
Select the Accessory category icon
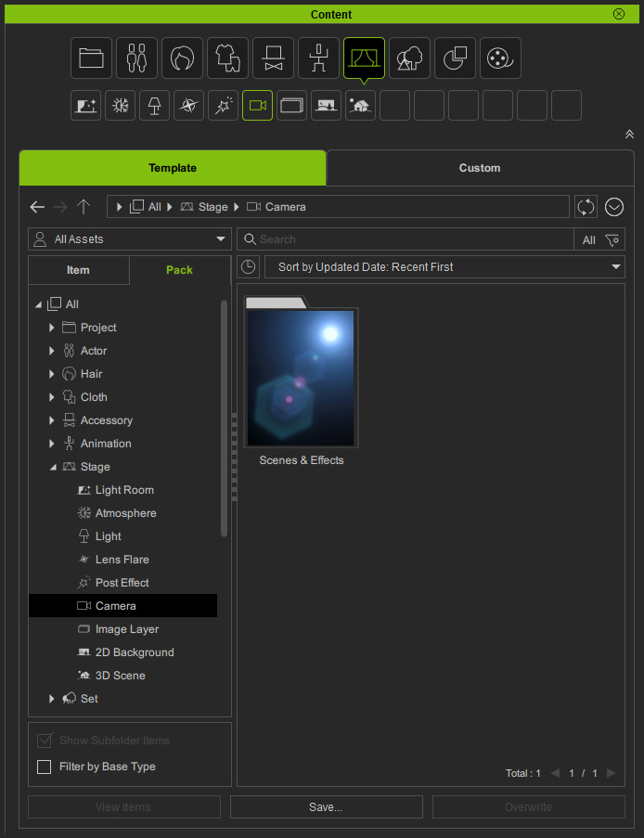(273, 58)
